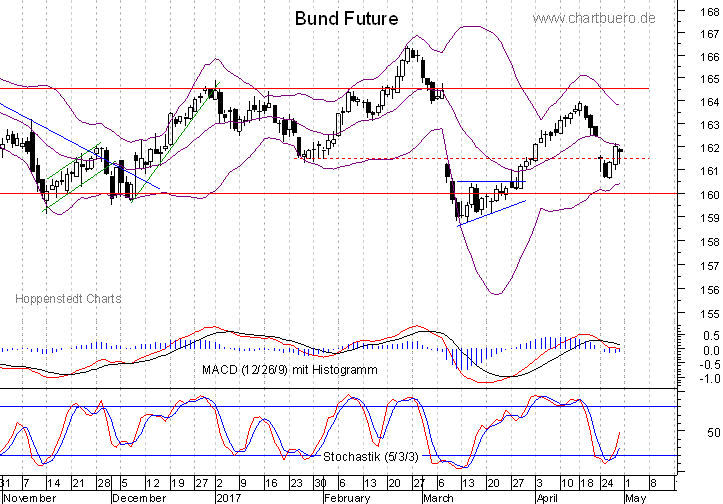This screenshot has height=504, width=723.
Task: Click date label 21 in November
Action: (x=78, y=483)
